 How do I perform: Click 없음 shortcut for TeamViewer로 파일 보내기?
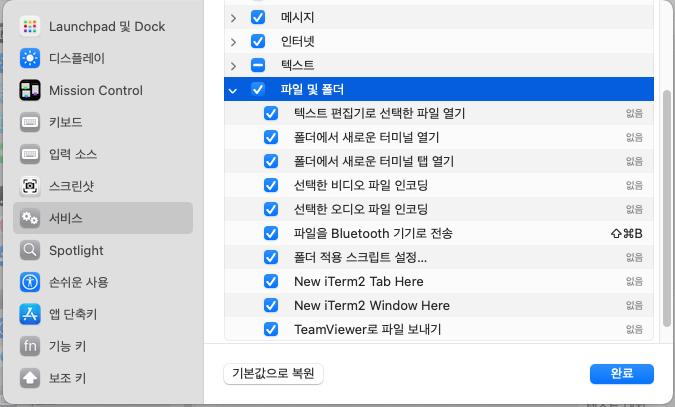[x=634, y=329]
